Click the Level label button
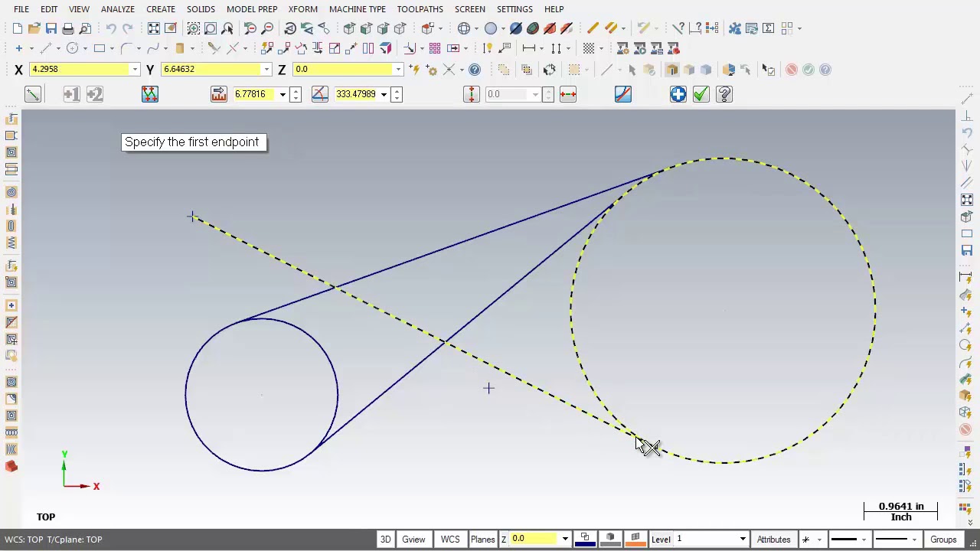The height and width of the screenshot is (551, 980). (661, 540)
